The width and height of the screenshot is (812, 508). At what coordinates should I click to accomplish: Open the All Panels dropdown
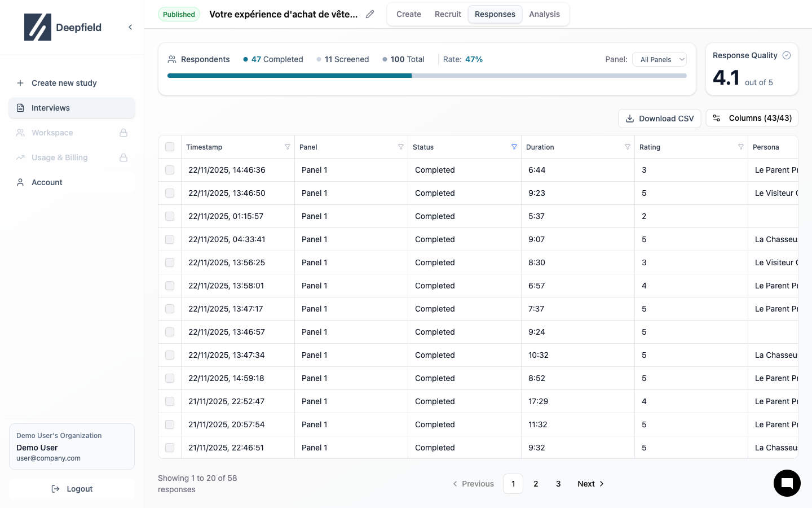(659, 59)
